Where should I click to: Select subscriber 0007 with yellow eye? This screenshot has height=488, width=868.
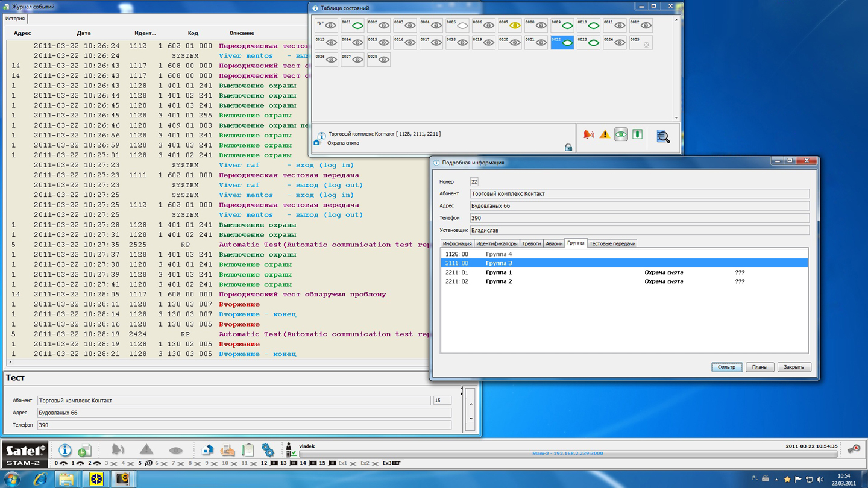(510, 25)
